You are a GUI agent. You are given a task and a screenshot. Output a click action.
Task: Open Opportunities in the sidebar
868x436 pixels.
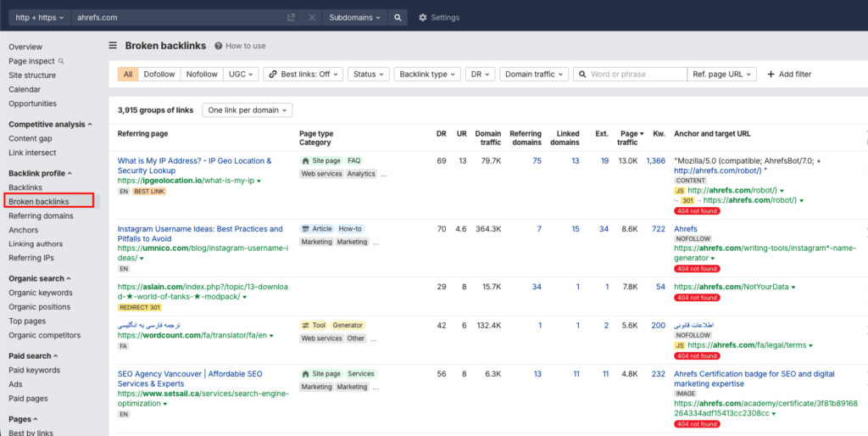[x=33, y=103]
